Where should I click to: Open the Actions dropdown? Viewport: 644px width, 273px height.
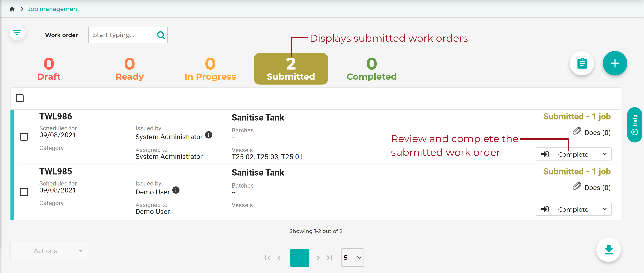(x=50, y=251)
